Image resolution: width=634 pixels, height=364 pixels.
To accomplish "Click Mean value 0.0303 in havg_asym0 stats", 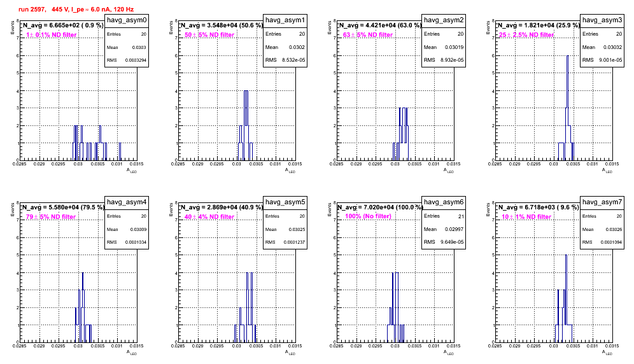I will 139,47.
